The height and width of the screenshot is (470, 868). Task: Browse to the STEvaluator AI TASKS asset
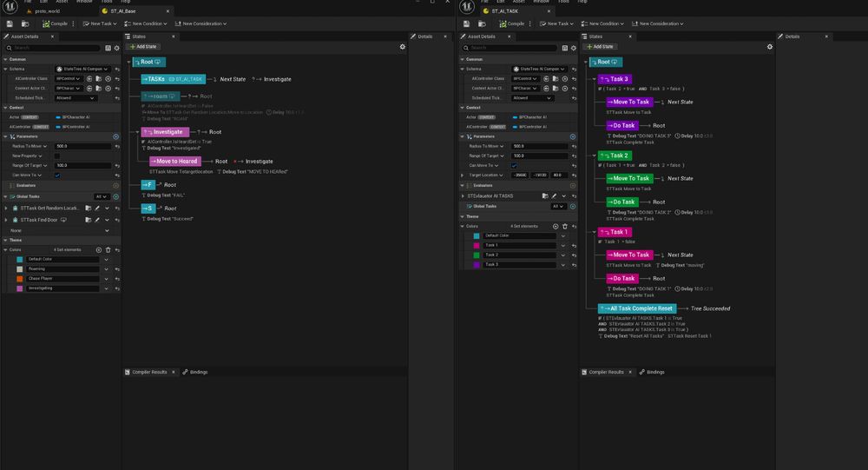pyautogui.click(x=545, y=195)
